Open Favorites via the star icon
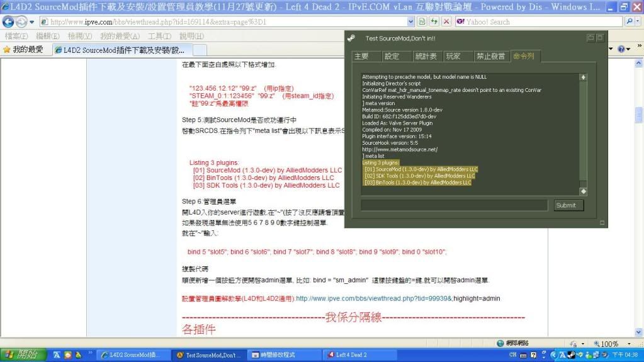This screenshot has width=644, height=362. [x=7, y=49]
